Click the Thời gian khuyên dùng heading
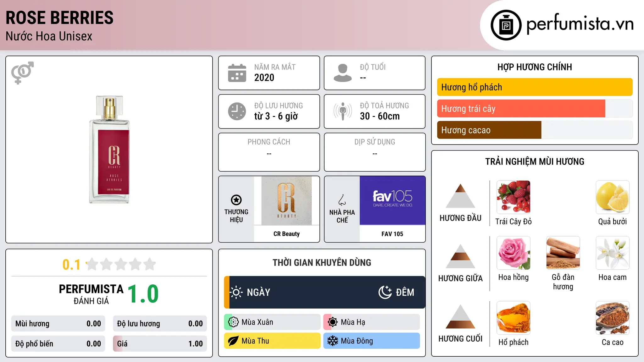The image size is (644, 362). pos(322,263)
